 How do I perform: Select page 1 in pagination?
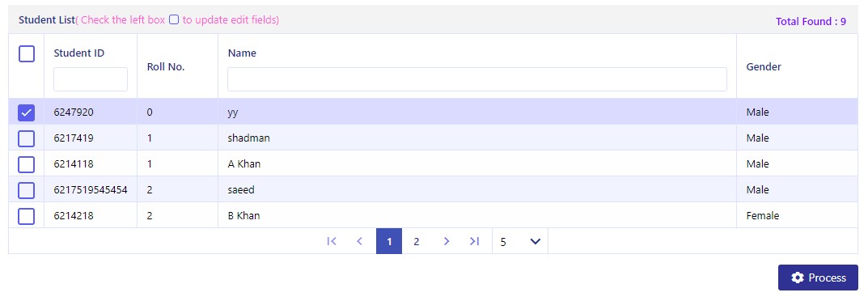[x=389, y=241]
